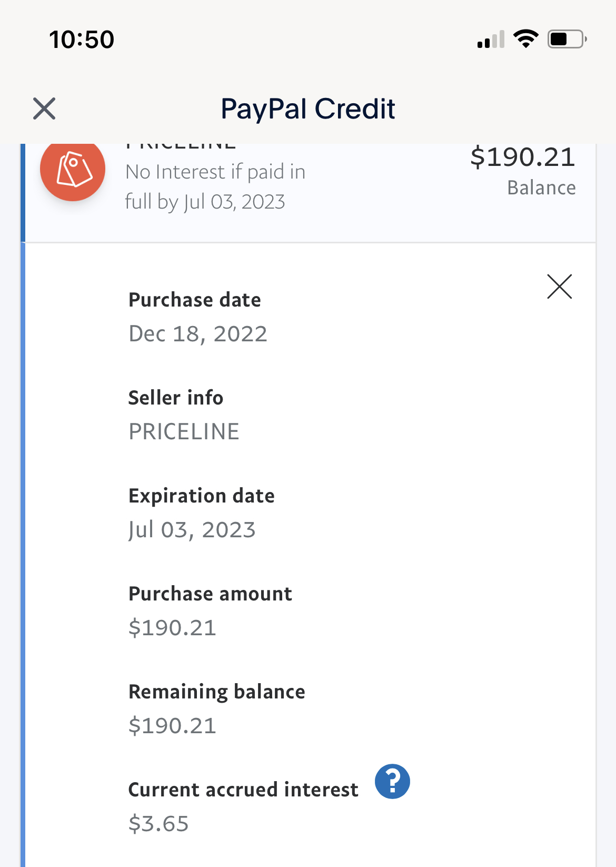
Task: Select the Jul 03, 2023 expiration value
Action: [192, 530]
